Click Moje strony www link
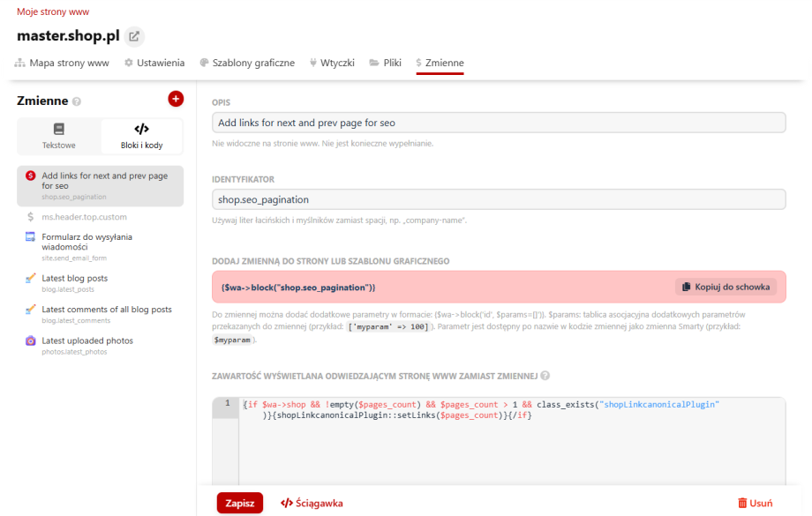 pyautogui.click(x=53, y=12)
